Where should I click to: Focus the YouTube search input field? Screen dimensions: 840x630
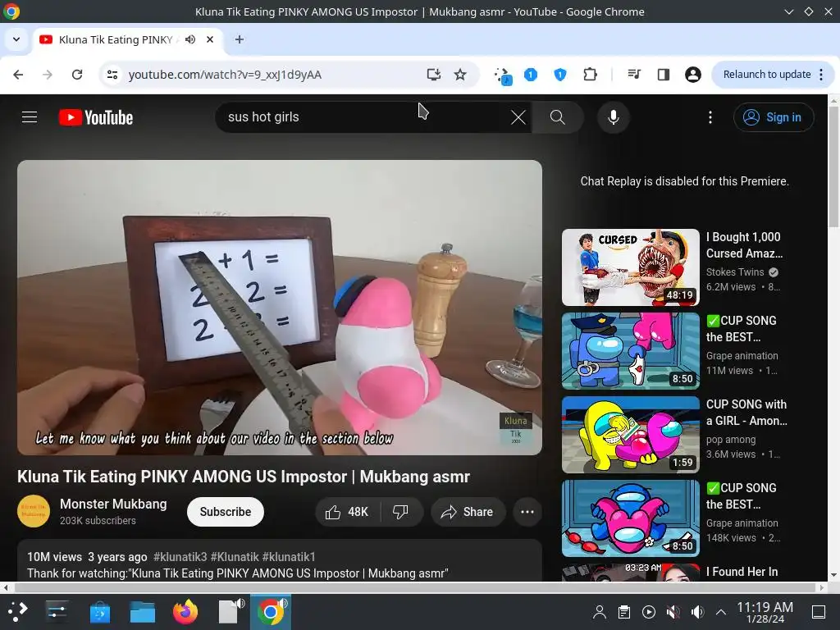(364, 117)
